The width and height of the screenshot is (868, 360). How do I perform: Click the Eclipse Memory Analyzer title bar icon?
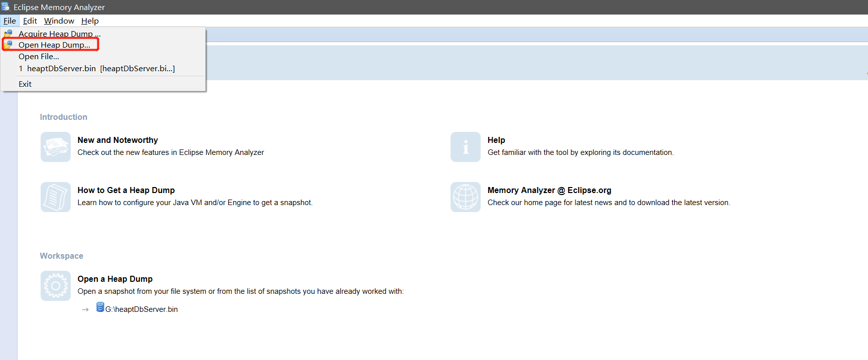pos(6,7)
